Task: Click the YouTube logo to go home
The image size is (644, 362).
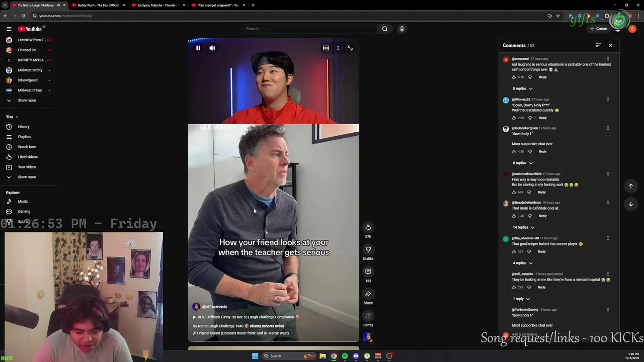Action: point(30,29)
